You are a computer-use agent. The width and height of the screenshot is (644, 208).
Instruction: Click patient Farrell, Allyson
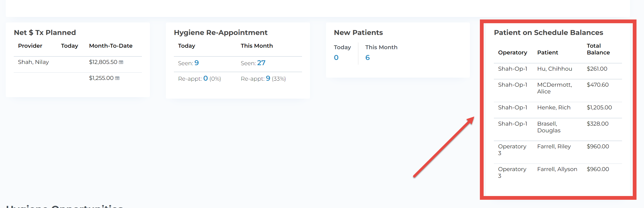pyautogui.click(x=557, y=169)
